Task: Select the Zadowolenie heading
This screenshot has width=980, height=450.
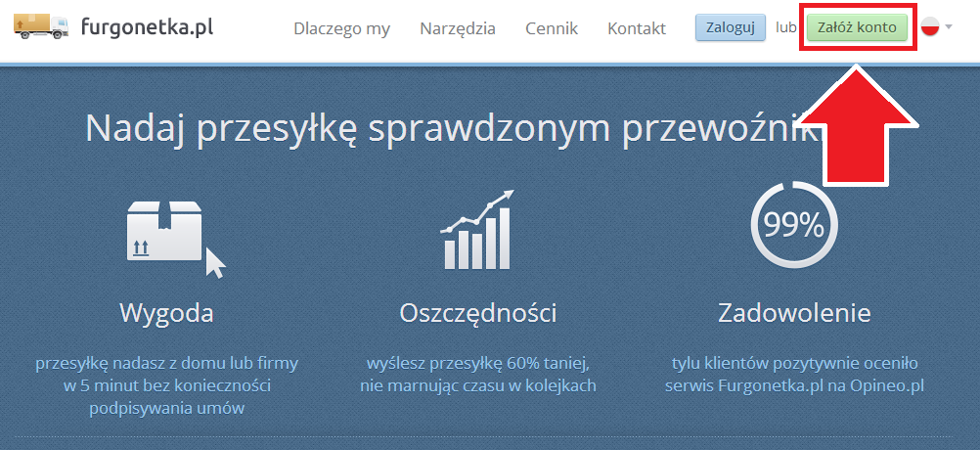Action: click(x=793, y=313)
